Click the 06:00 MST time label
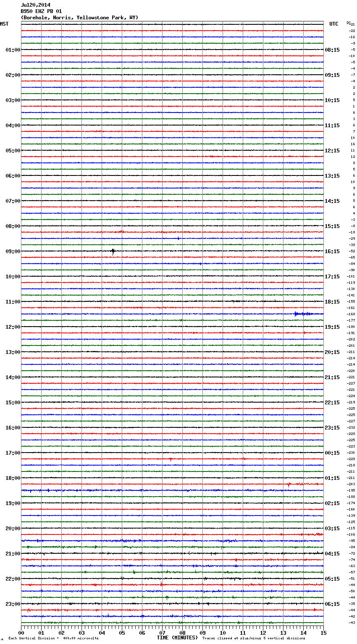 13,176
